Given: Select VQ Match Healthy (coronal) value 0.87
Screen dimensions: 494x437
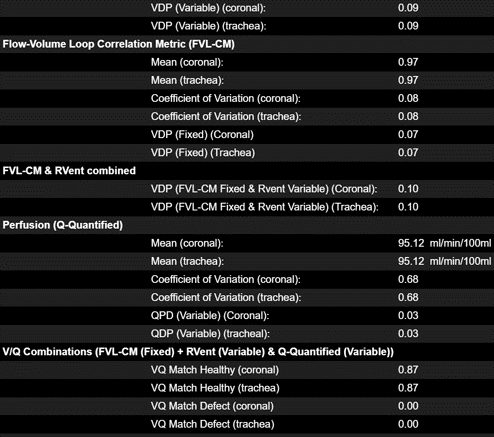Looking at the screenshot, I should point(408,370).
